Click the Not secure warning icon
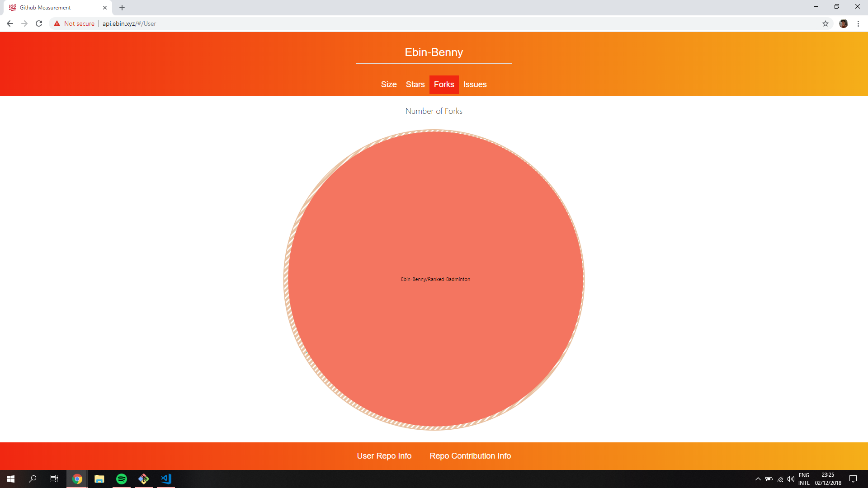 point(57,23)
